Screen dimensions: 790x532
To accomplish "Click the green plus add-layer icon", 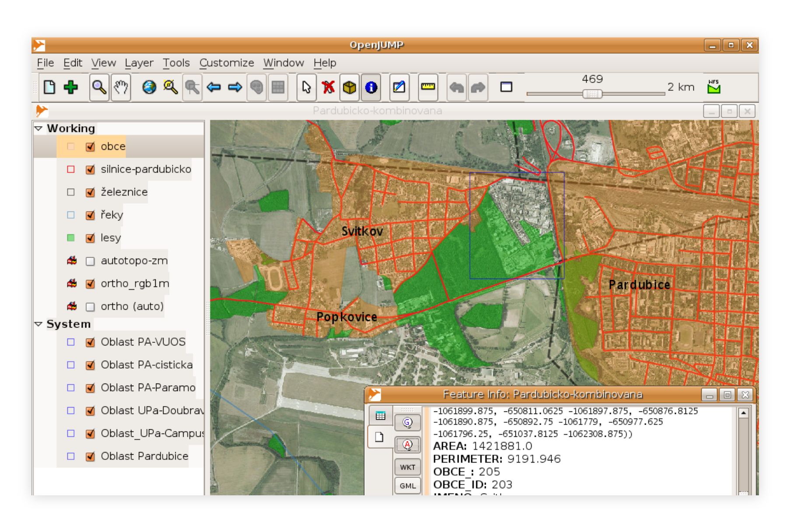I will click(71, 88).
